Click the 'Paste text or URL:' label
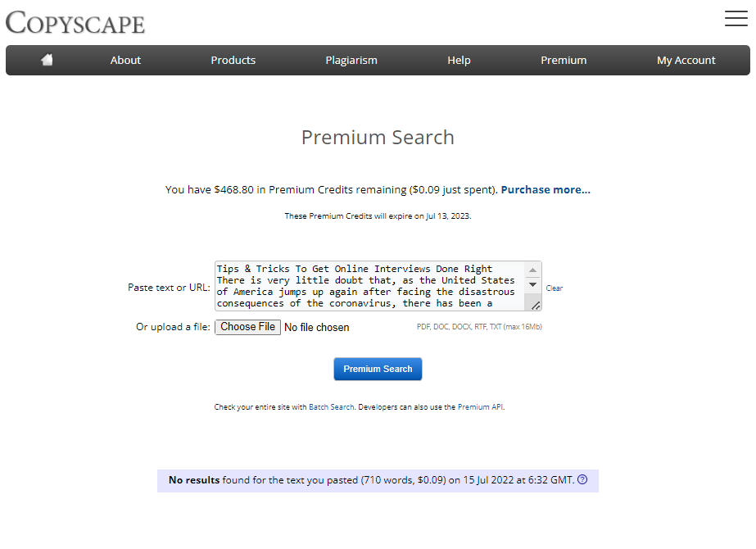Viewport: 756px width, 549px height. pos(169,288)
